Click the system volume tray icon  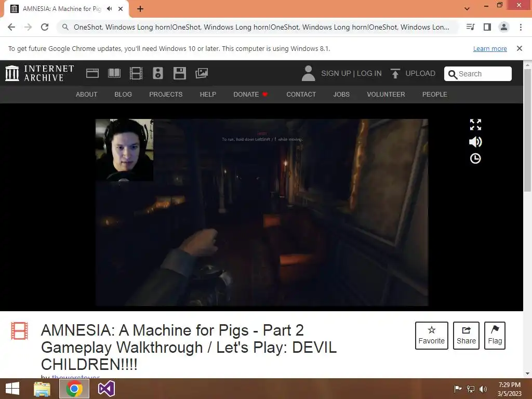[483, 389]
